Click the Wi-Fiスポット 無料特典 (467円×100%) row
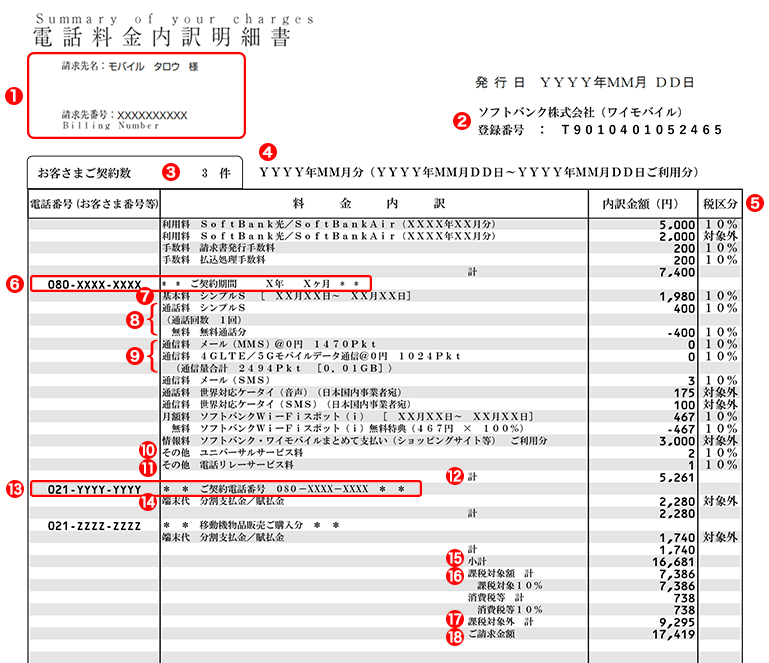 pyautogui.click(x=347, y=428)
